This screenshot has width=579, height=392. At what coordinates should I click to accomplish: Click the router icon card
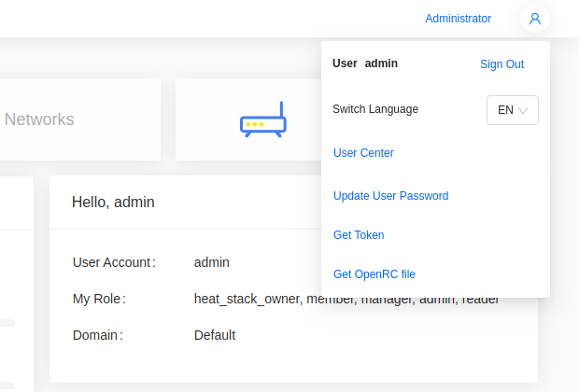click(x=248, y=119)
